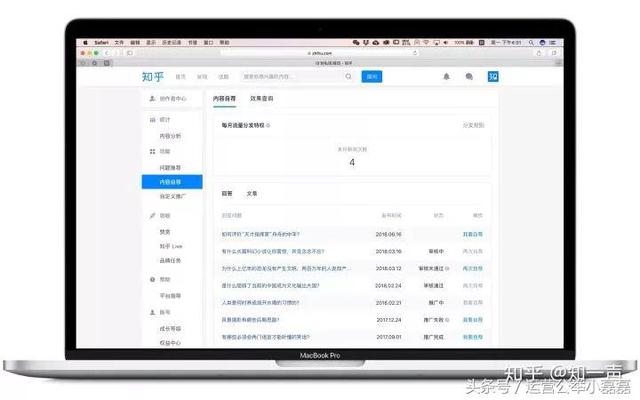Open the private messages chat icon
This screenshot has height=400, width=640.
pyautogui.click(x=469, y=76)
